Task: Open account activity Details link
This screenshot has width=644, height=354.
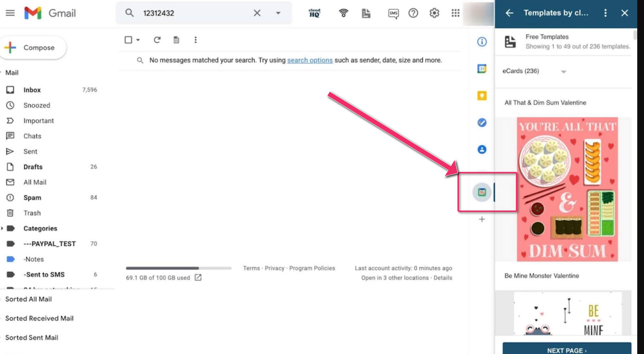Action: pos(443,278)
